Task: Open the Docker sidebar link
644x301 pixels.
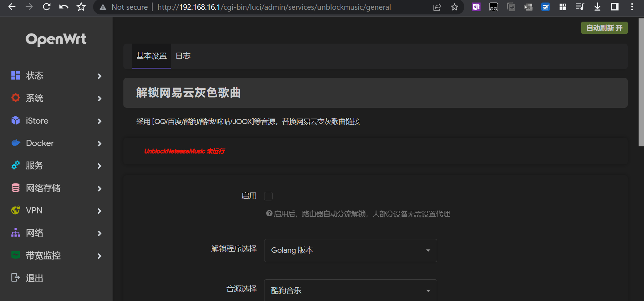Action: [x=40, y=143]
